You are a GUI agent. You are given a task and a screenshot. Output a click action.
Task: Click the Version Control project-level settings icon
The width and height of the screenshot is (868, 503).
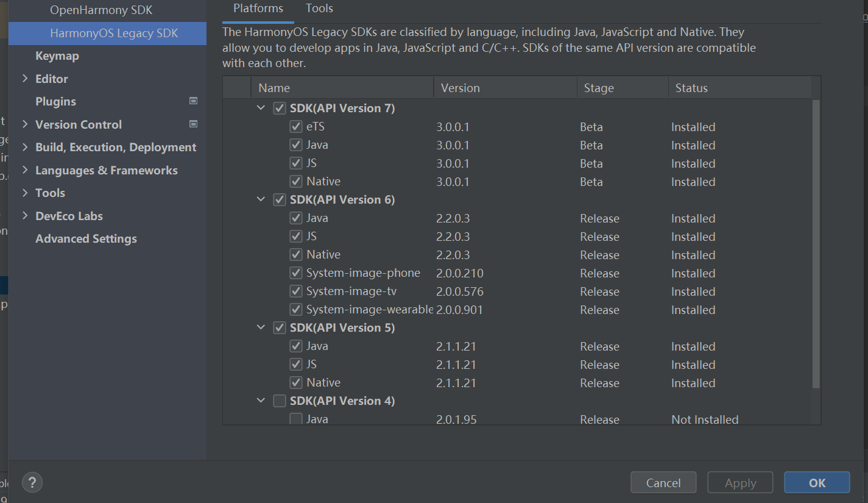point(193,124)
